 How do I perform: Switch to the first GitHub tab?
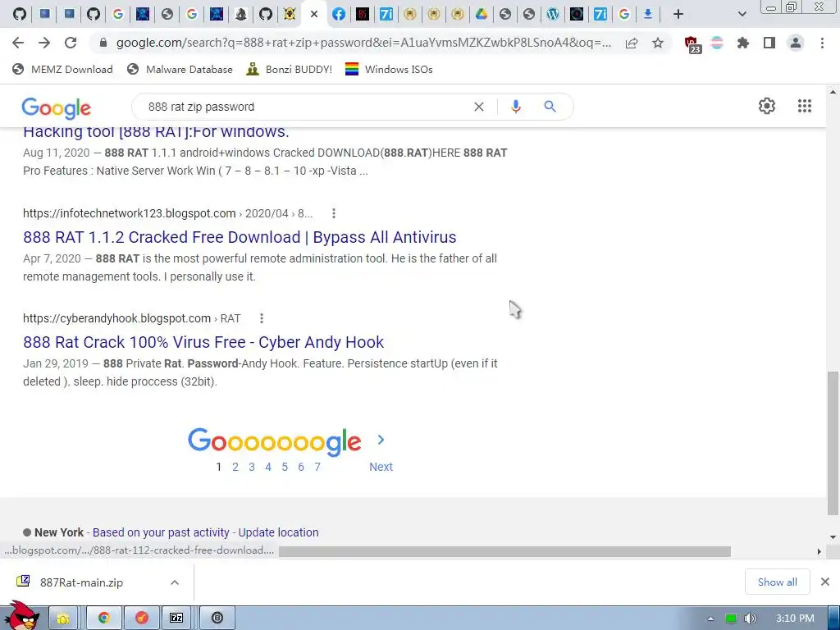(20, 14)
